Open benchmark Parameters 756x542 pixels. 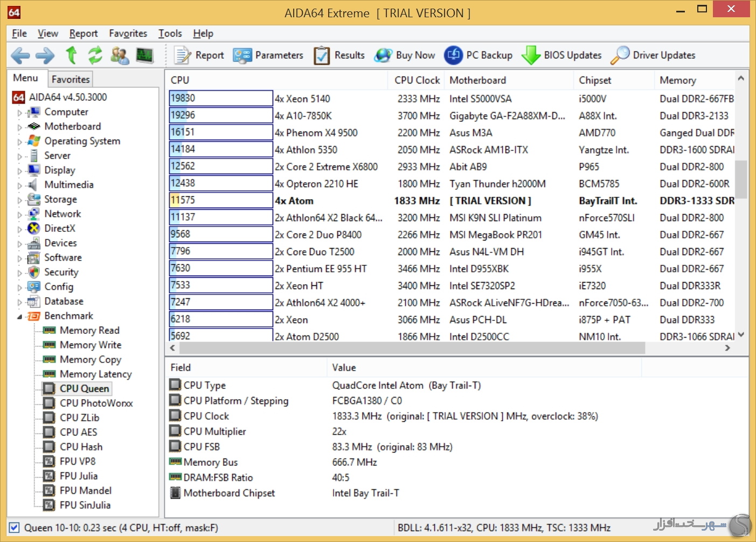(268, 55)
